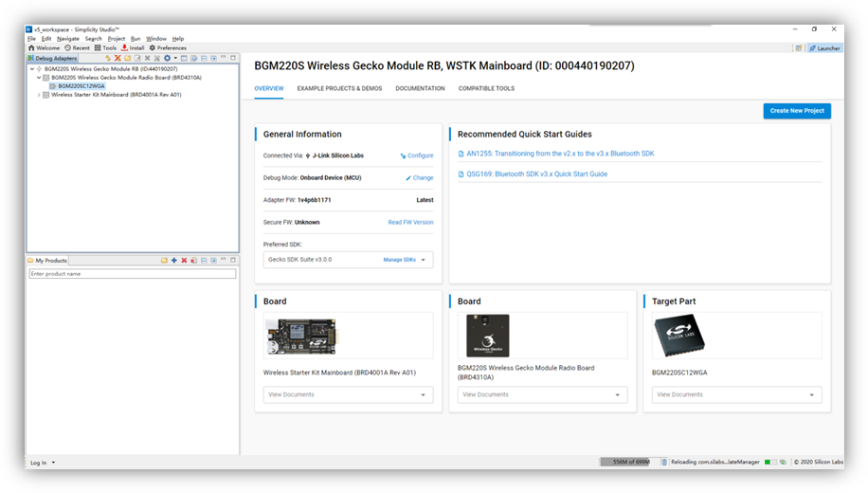Screen dimensions: 868x493
Task: Click the red crossed disconnect adapter icon
Action: click(118, 58)
